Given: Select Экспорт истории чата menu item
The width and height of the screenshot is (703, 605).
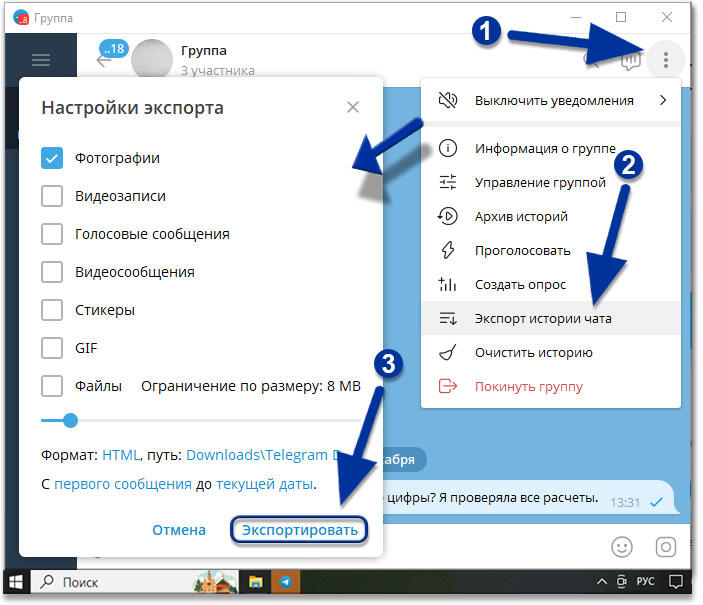Looking at the screenshot, I should pyautogui.click(x=542, y=319).
